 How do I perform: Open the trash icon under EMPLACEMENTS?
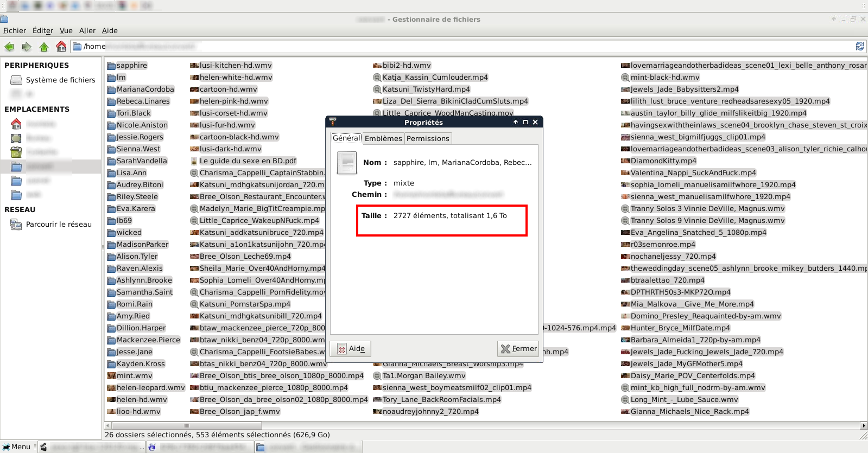[x=16, y=152]
